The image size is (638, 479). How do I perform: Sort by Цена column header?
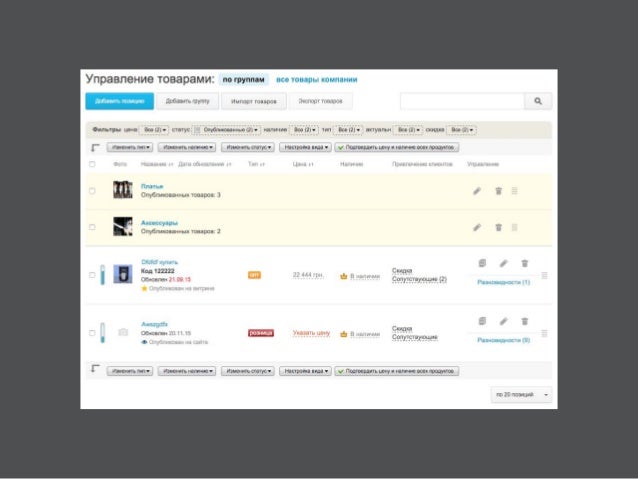pyautogui.click(x=303, y=164)
